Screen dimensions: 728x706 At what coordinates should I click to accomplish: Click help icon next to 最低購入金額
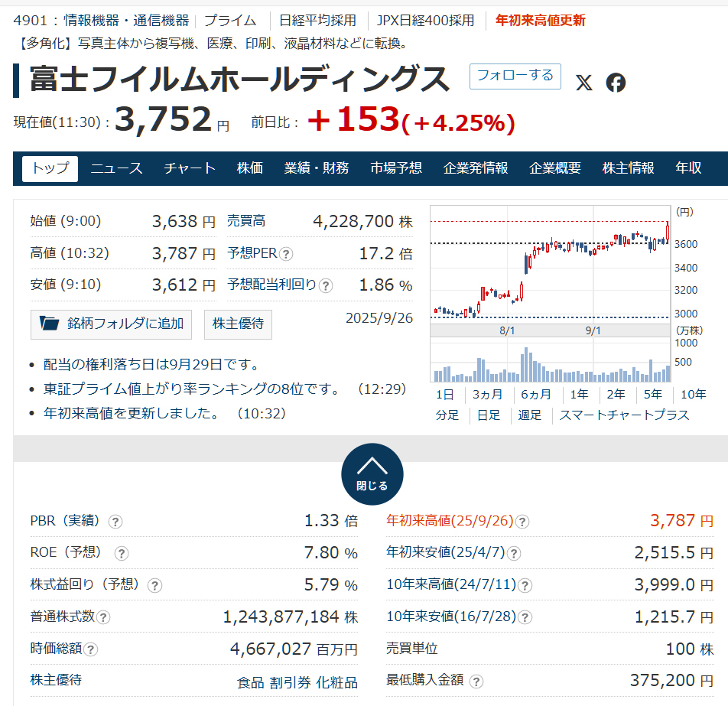pos(476,681)
